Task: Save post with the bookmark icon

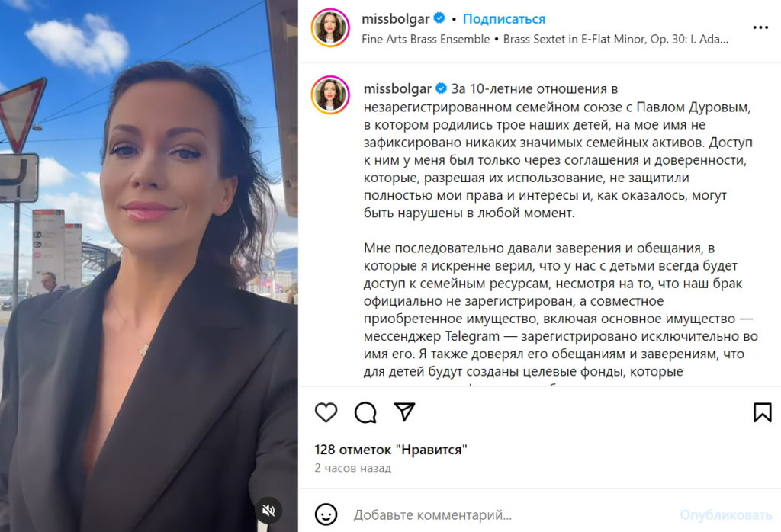Action: (763, 412)
